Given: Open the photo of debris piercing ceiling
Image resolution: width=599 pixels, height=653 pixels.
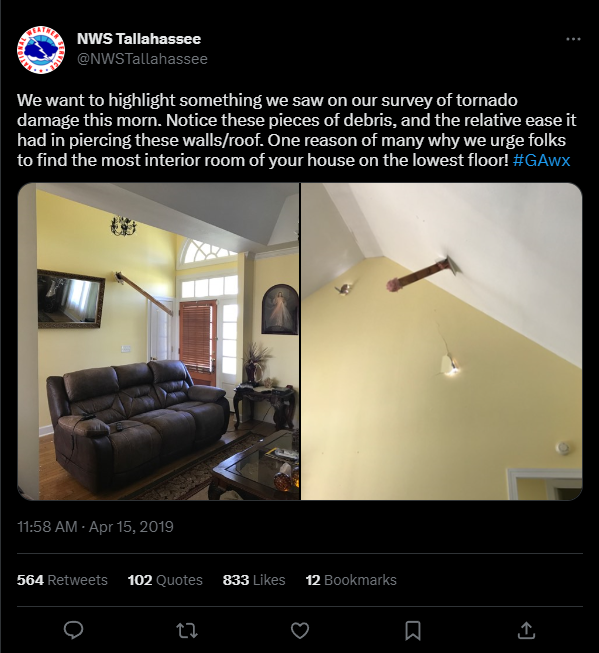Looking at the screenshot, I should (442, 341).
